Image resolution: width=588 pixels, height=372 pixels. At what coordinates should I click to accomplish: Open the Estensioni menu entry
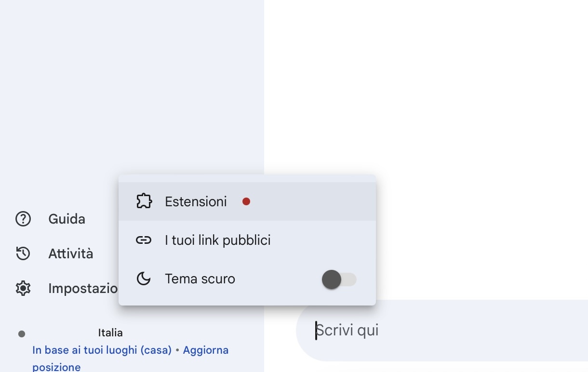coord(196,201)
